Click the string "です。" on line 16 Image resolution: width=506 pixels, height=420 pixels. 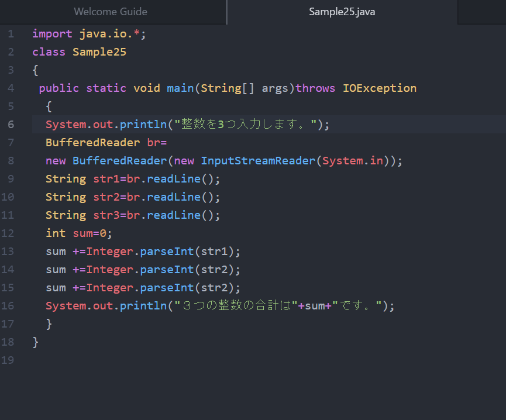[357, 305]
